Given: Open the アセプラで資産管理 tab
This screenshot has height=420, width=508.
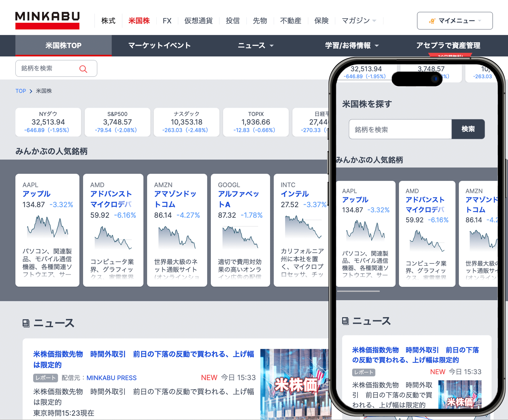Looking at the screenshot, I should (448, 46).
